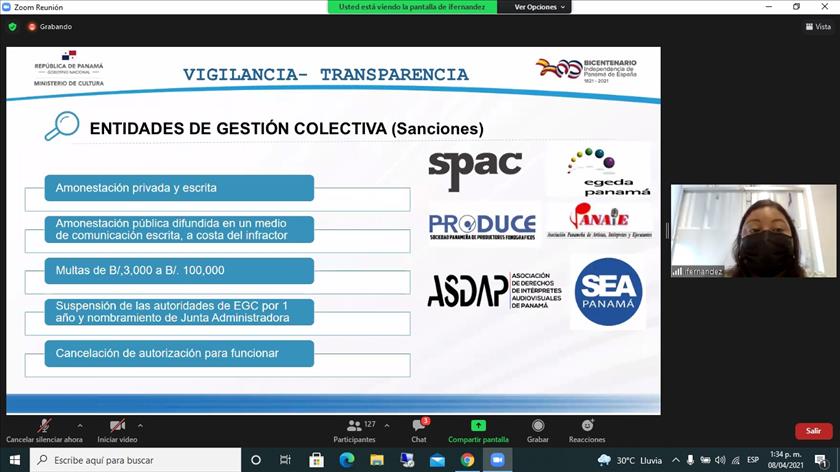Click the Grabando recording indicator
Image resolution: width=840 pixels, height=472 pixels.
[50, 27]
